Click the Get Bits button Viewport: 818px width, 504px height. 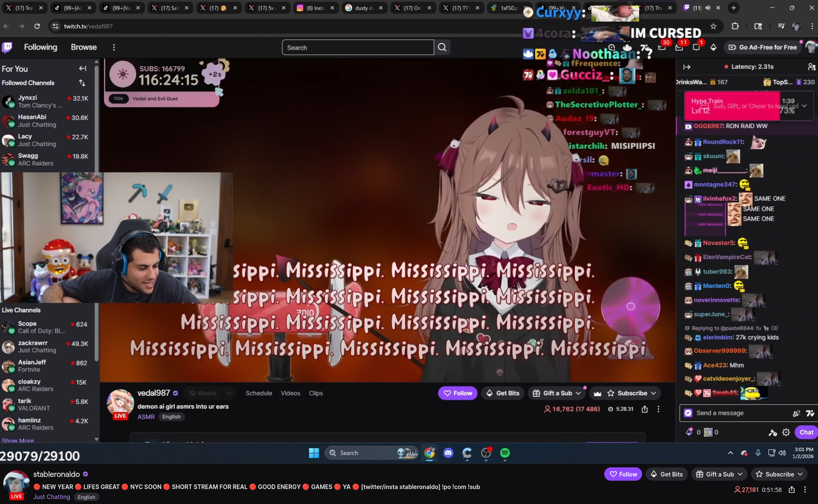coord(503,393)
